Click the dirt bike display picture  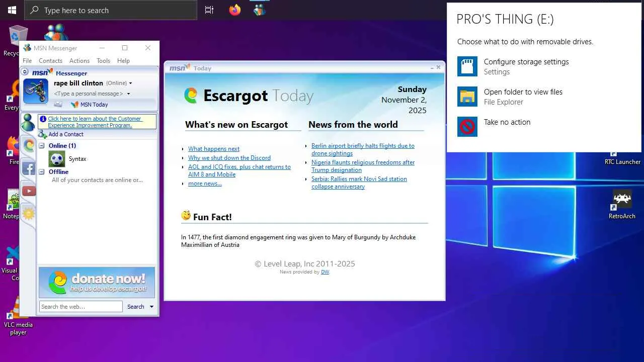coord(36,91)
